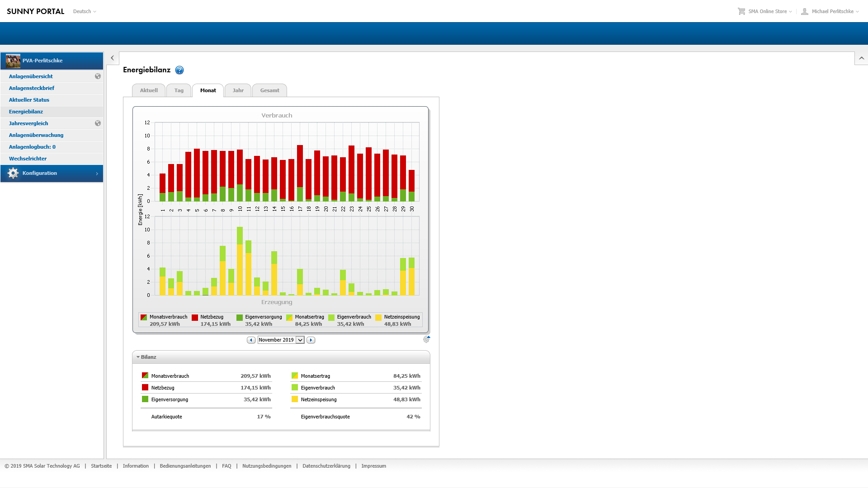
Task: Collapse the left sidebar with chevron
Action: (x=113, y=58)
